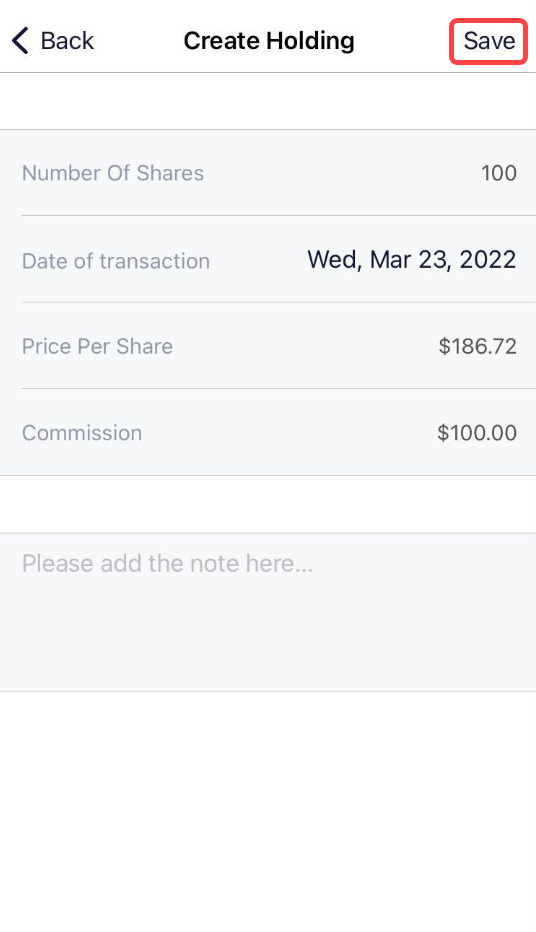The height and width of the screenshot is (932, 536).
Task: Tap the Create Holding title
Action: [269, 41]
